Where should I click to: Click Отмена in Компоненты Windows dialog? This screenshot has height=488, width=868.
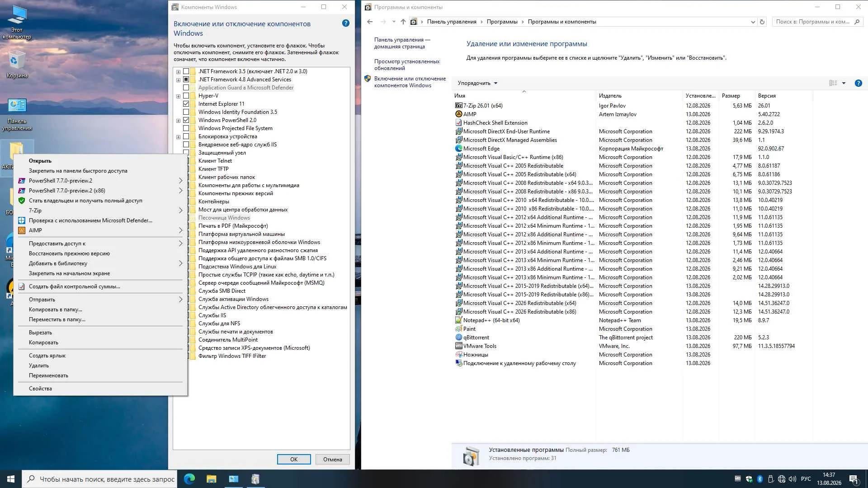click(x=333, y=460)
